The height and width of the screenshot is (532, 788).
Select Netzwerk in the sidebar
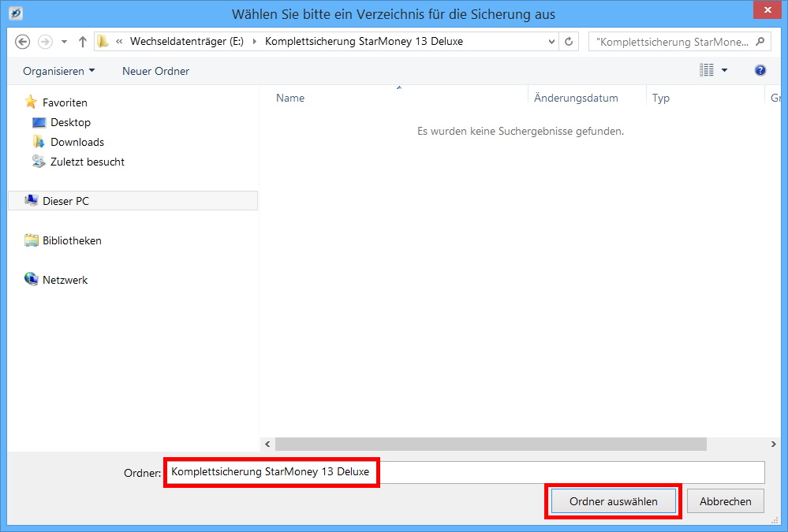pyautogui.click(x=65, y=280)
